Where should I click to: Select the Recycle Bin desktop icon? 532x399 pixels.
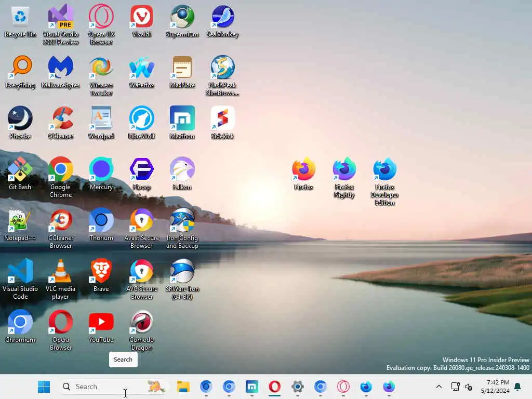click(20, 22)
